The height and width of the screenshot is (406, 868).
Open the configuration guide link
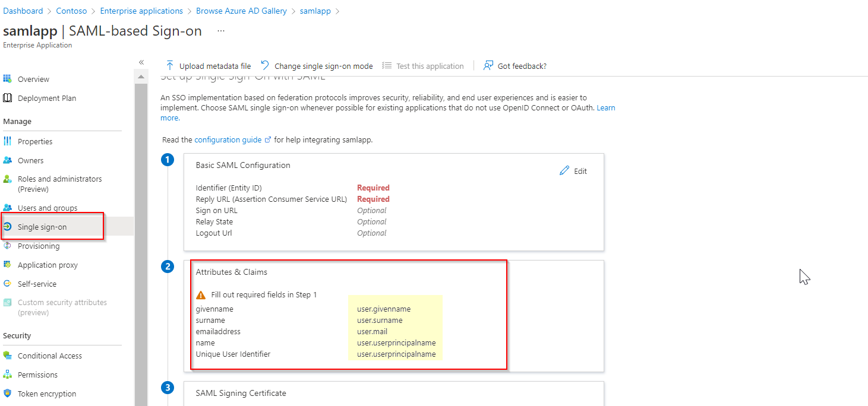(x=228, y=139)
